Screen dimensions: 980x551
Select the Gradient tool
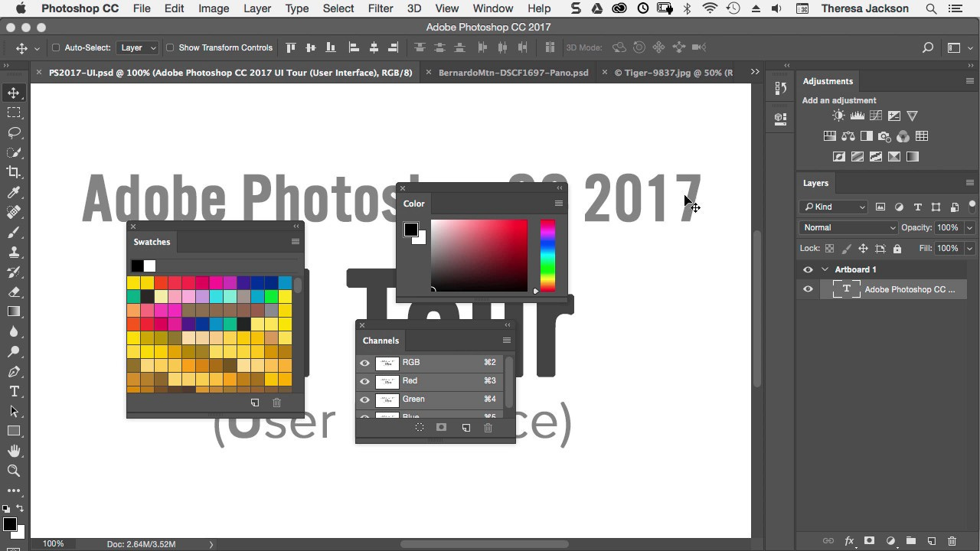point(14,311)
